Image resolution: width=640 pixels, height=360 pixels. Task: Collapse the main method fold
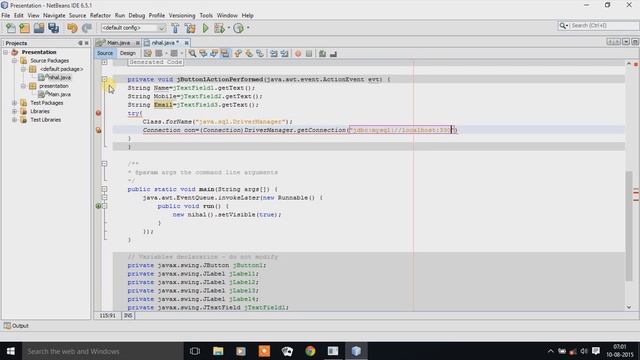104,189
